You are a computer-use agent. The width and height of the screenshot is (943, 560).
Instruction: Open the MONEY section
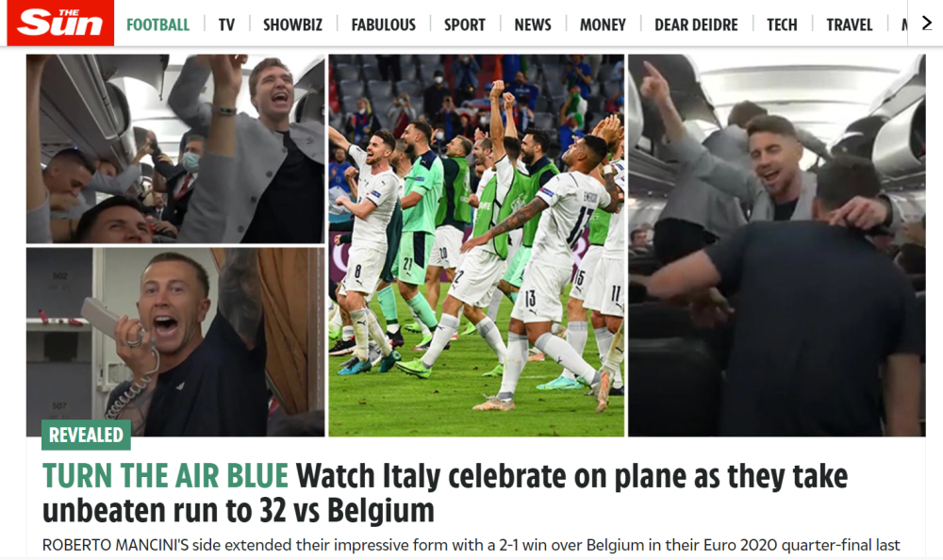point(603,25)
